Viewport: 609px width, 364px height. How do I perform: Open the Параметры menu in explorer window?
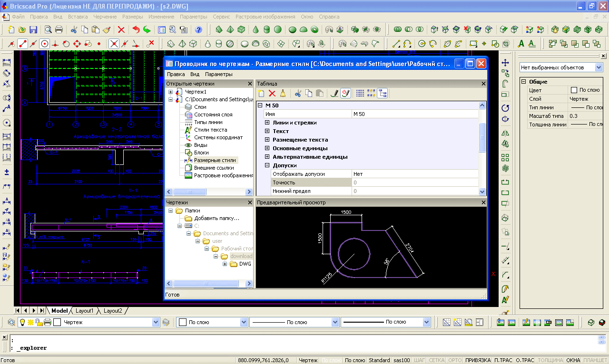point(218,74)
